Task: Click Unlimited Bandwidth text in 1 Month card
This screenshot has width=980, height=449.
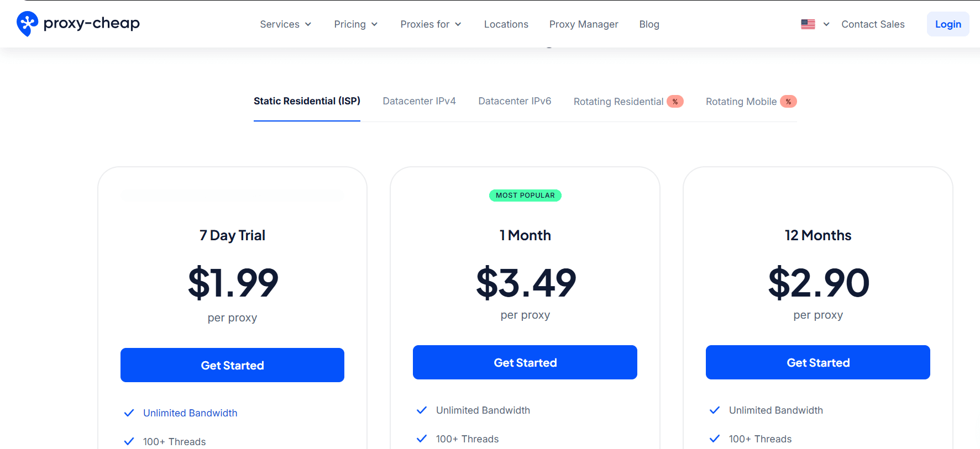Action: (x=483, y=410)
